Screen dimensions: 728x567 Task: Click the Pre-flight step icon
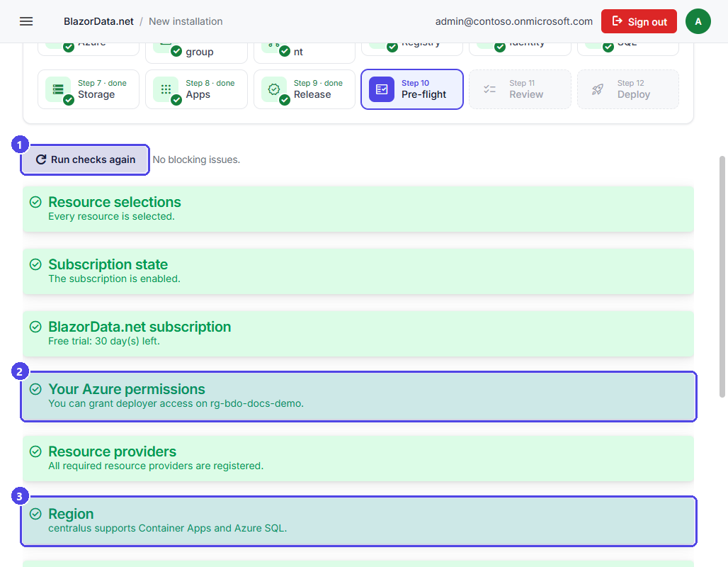(382, 89)
